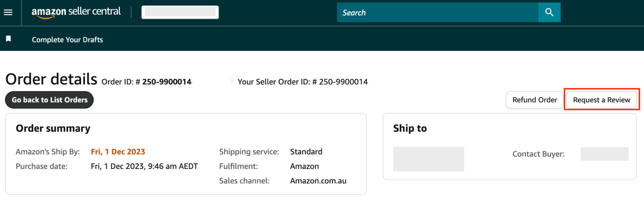The image size is (644, 205).
Task: Click the Order ID number 250-9900014
Action: point(167,82)
